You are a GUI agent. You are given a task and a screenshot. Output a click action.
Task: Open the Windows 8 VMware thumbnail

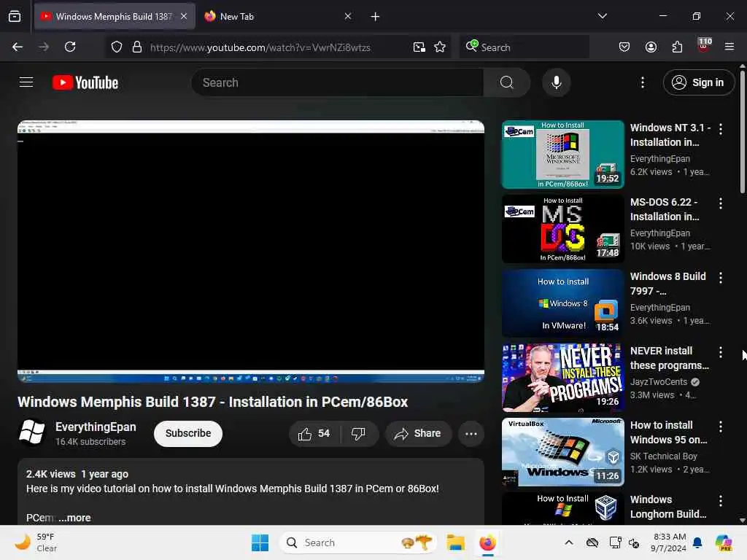coord(563,303)
